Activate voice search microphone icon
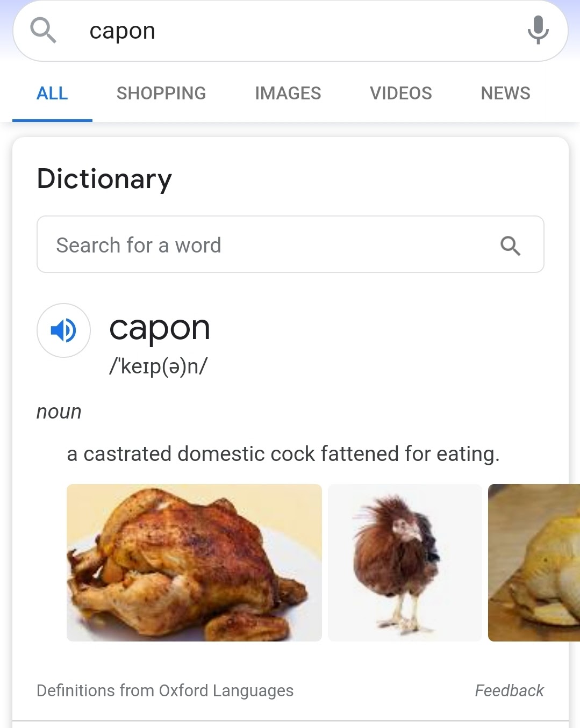This screenshot has width=580, height=728. coord(538,30)
